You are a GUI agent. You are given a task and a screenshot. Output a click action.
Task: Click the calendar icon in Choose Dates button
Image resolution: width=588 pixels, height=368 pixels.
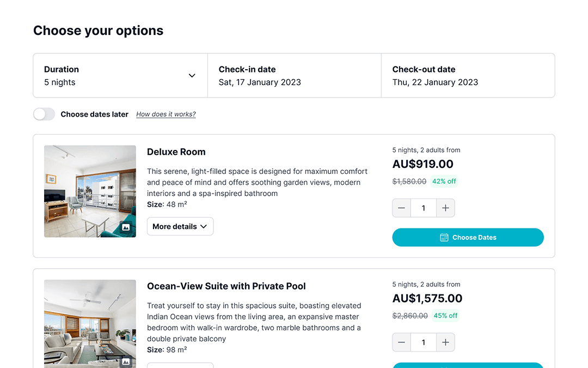point(444,237)
